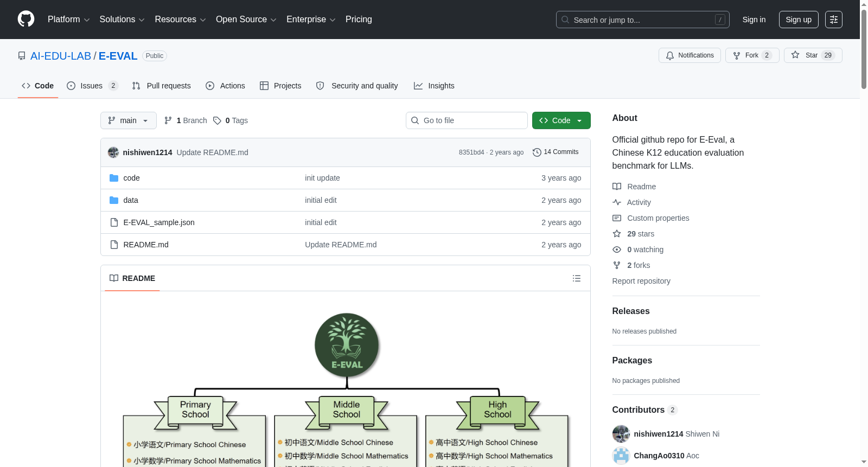The image size is (868, 467).
Task: Expand the Open Source menu
Action: point(246,20)
